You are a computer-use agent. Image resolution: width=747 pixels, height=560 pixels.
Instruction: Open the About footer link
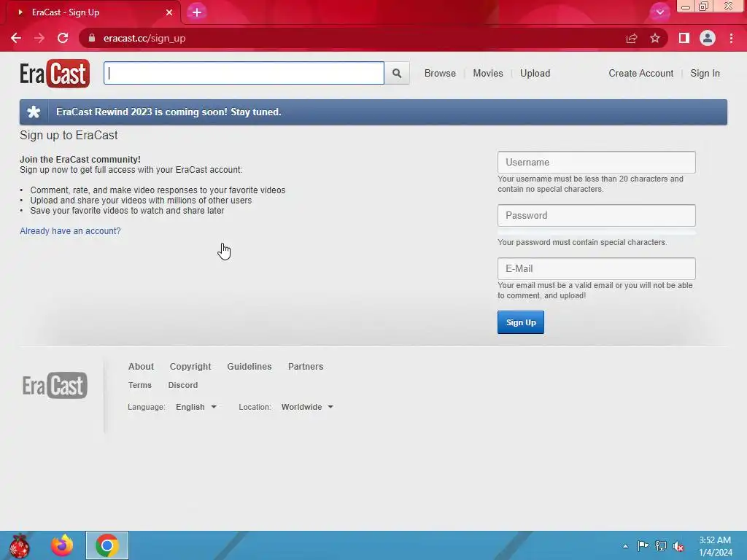141,367
